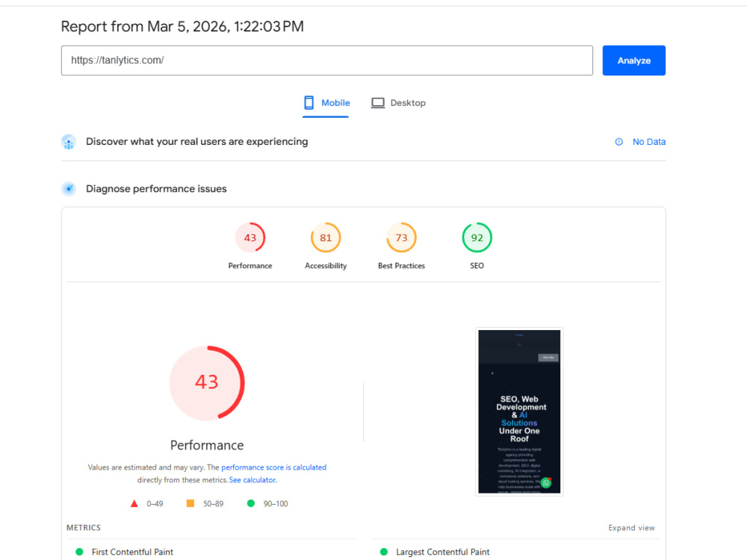Click the desktop monitor icon
Image resolution: width=747 pixels, height=560 pixels.
[x=378, y=103]
